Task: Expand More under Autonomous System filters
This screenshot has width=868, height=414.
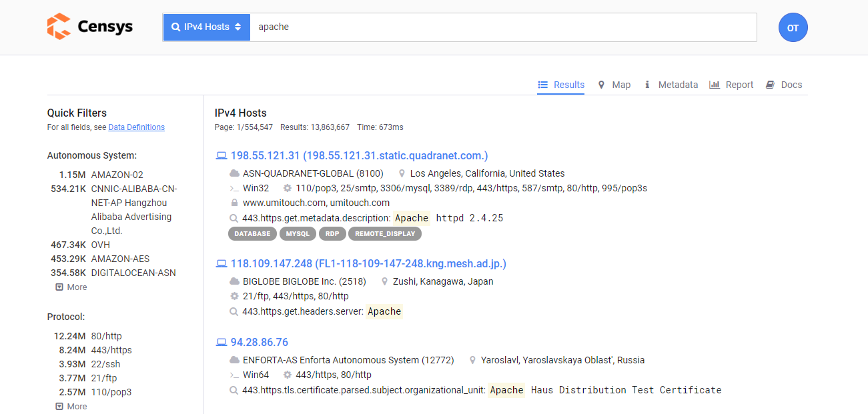Action: click(x=71, y=287)
